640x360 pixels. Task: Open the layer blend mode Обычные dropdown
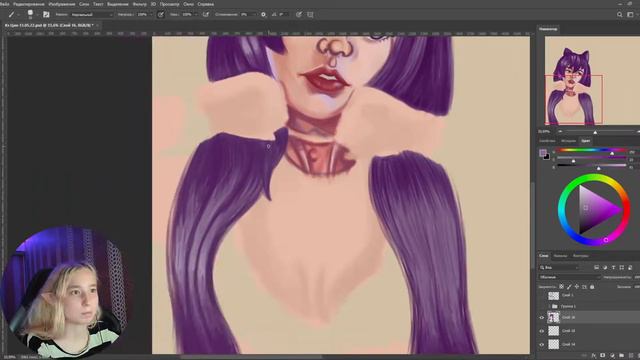pos(569,277)
